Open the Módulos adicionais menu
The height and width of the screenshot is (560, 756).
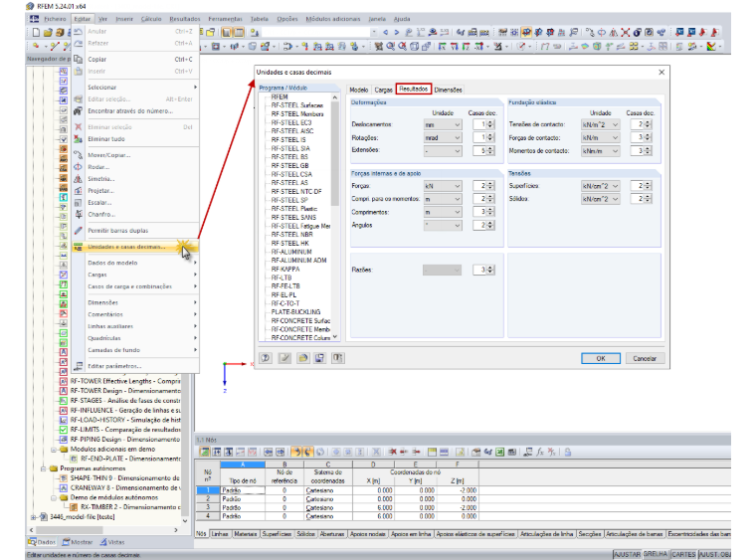332,19
